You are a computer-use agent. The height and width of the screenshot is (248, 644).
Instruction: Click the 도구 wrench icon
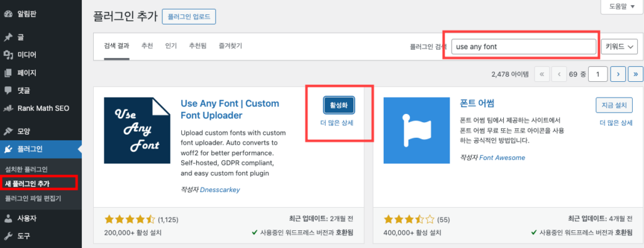tap(8, 236)
